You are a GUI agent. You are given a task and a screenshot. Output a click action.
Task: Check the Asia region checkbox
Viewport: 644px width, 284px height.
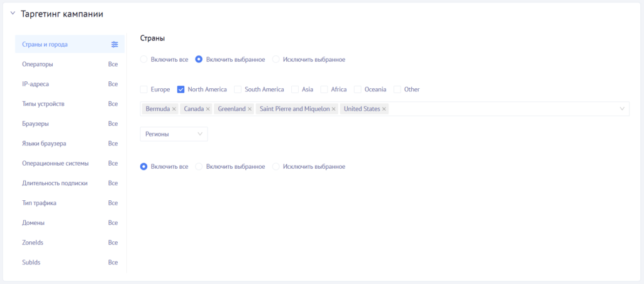[x=295, y=89]
